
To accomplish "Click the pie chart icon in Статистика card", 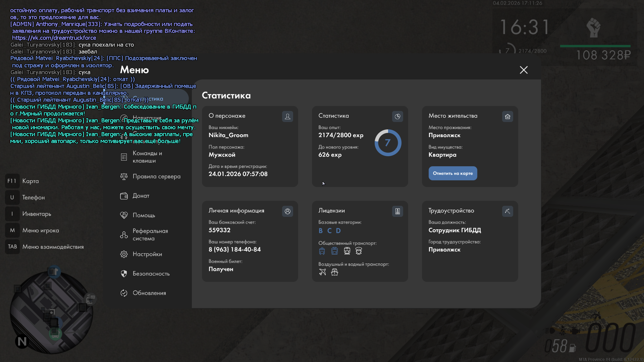I will click(x=397, y=116).
